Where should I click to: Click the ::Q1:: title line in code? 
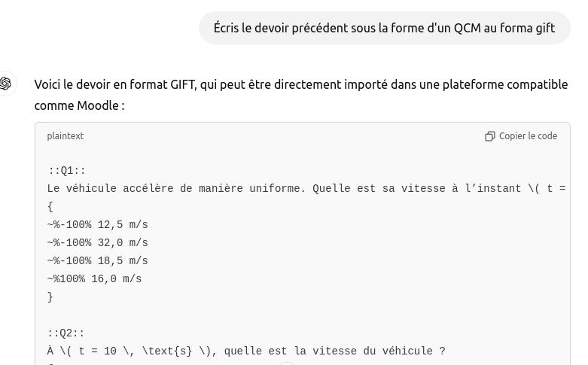66,171
